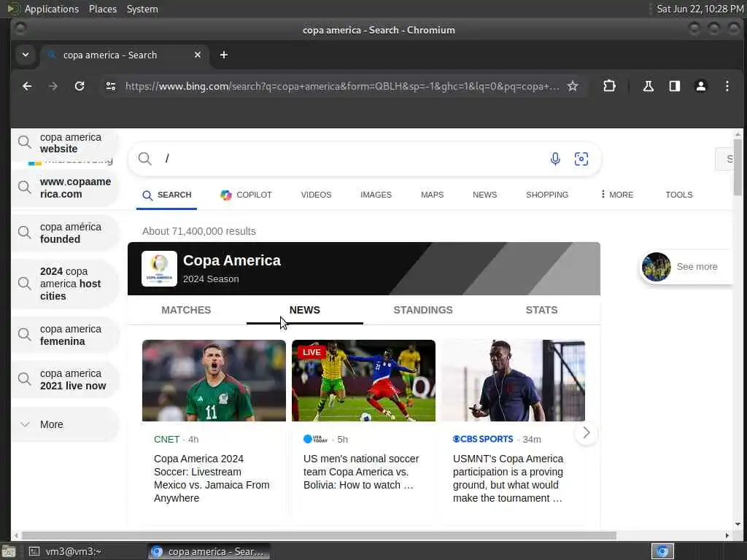Viewport: 747px width, 560px height.
Task: Read 'USMNT's Copa America participation' article
Action: 508,478
